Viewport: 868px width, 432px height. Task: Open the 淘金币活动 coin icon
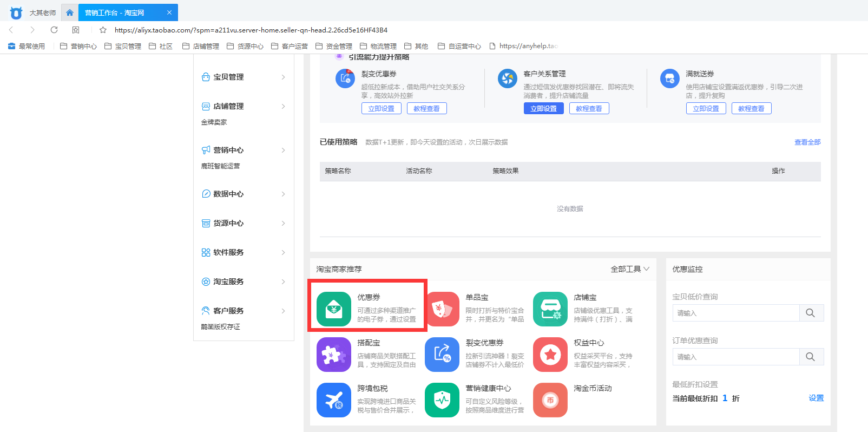(550, 400)
